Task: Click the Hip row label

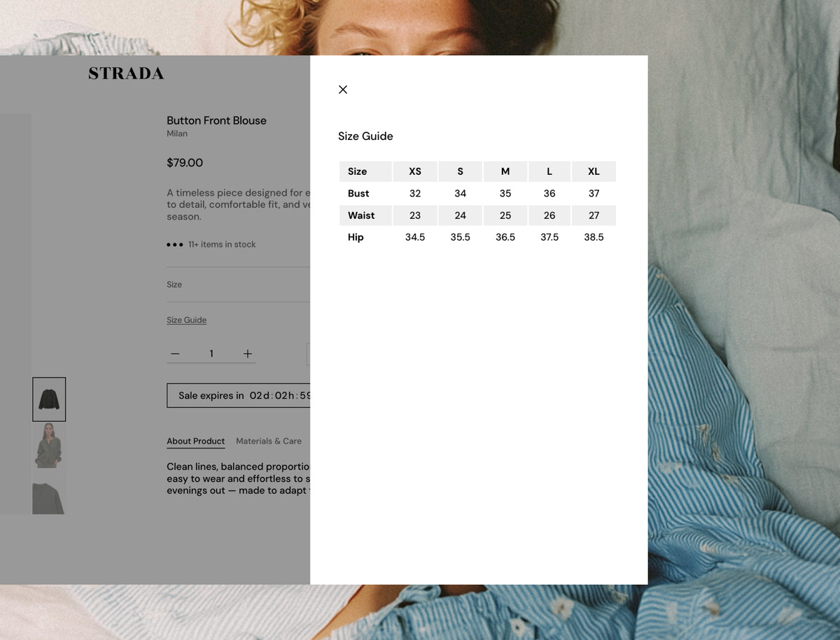Action: tap(356, 237)
